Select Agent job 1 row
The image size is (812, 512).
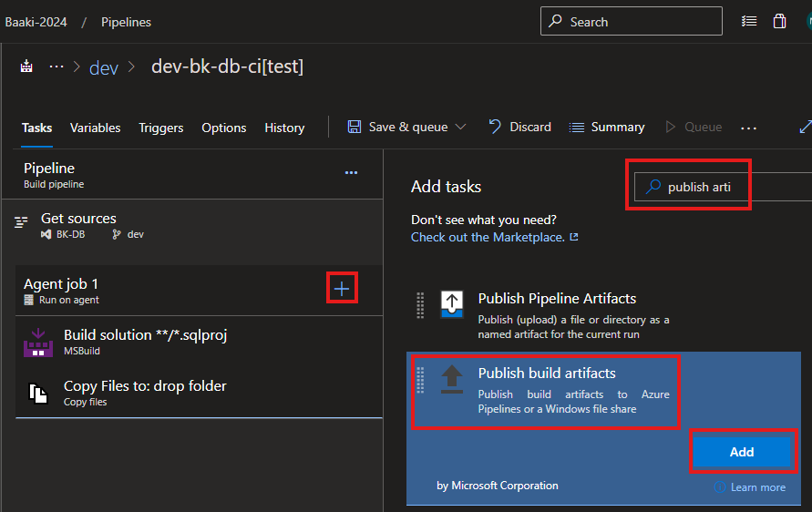tap(199, 291)
